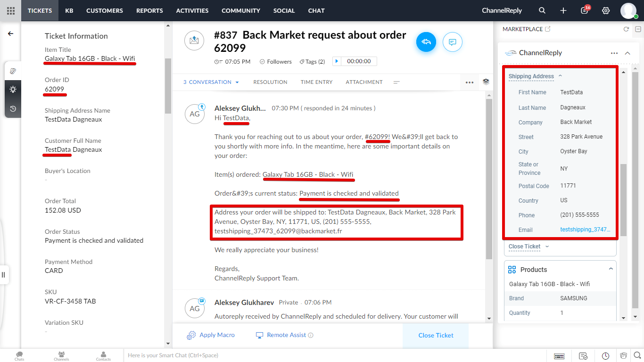
Task: Click the bottom-bar clock icon
Action: 605,356
